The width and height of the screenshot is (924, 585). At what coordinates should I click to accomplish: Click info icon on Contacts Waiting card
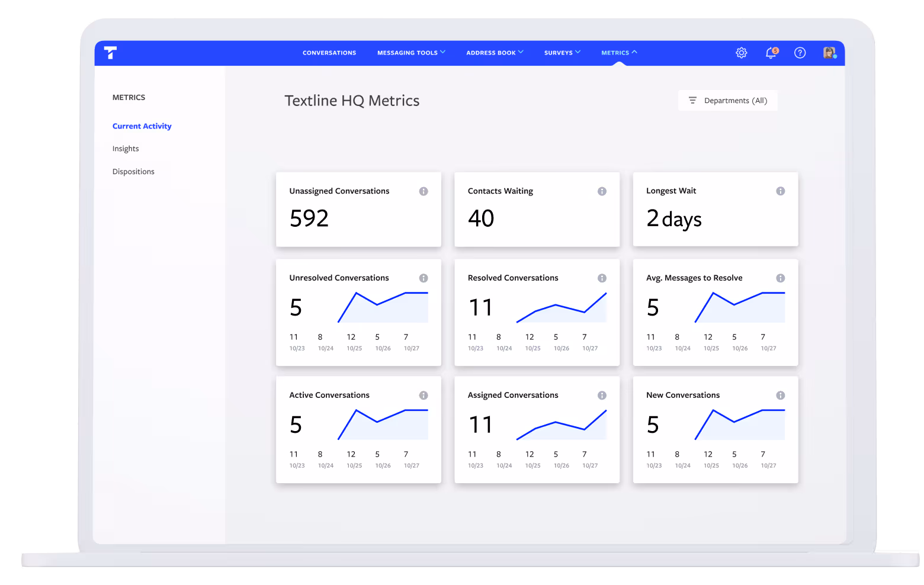click(602, 191)
